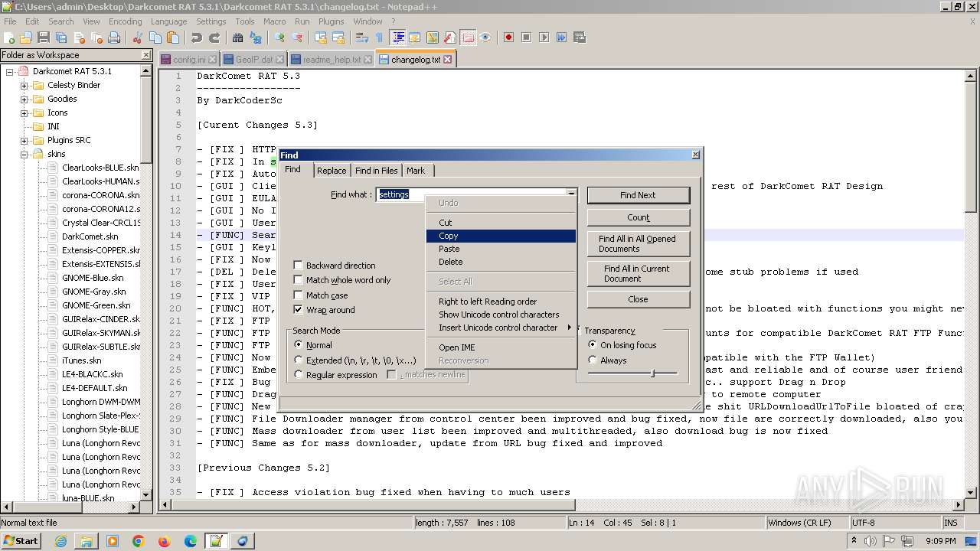Click the Playback macro icon
Screen dimensions: 980x551
(544, 37)
